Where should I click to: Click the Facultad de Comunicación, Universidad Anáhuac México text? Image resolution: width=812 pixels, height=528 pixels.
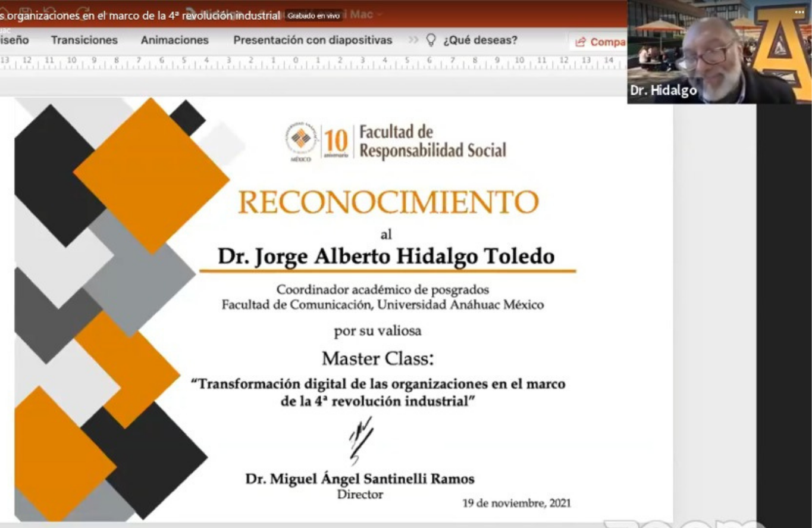click(x=383, y=305)
